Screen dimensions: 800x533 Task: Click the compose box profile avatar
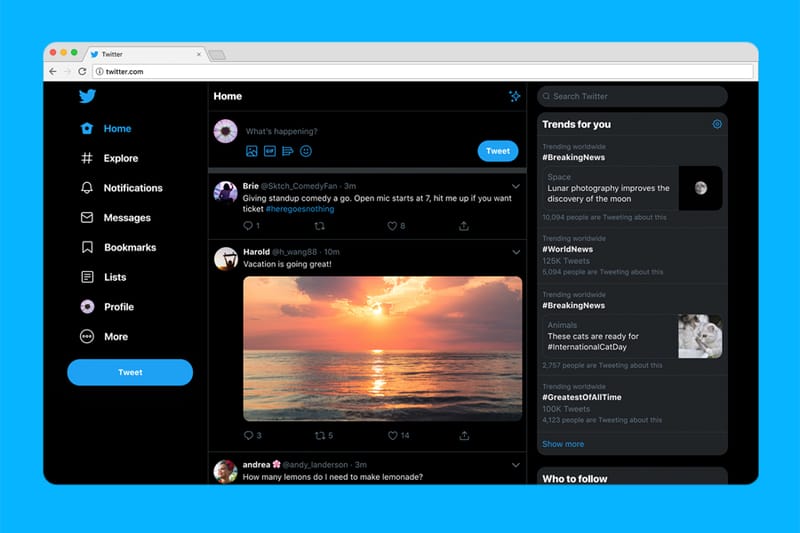(x=226, y=131)
